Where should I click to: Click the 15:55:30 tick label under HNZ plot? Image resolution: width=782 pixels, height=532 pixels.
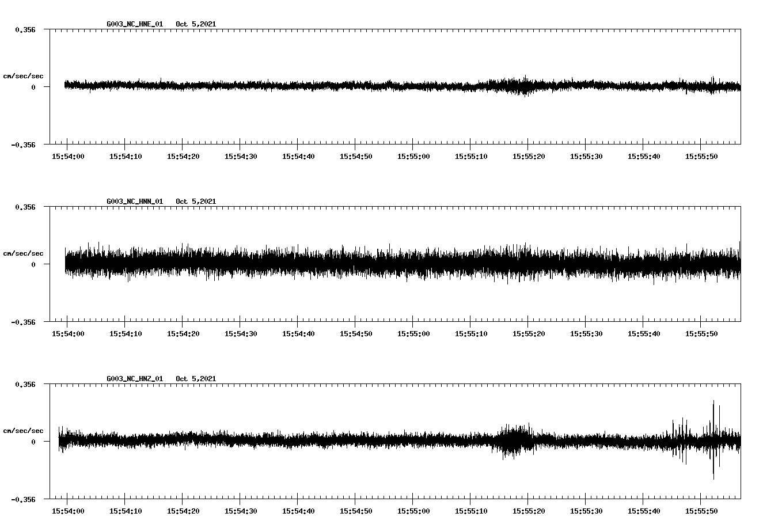586,511
